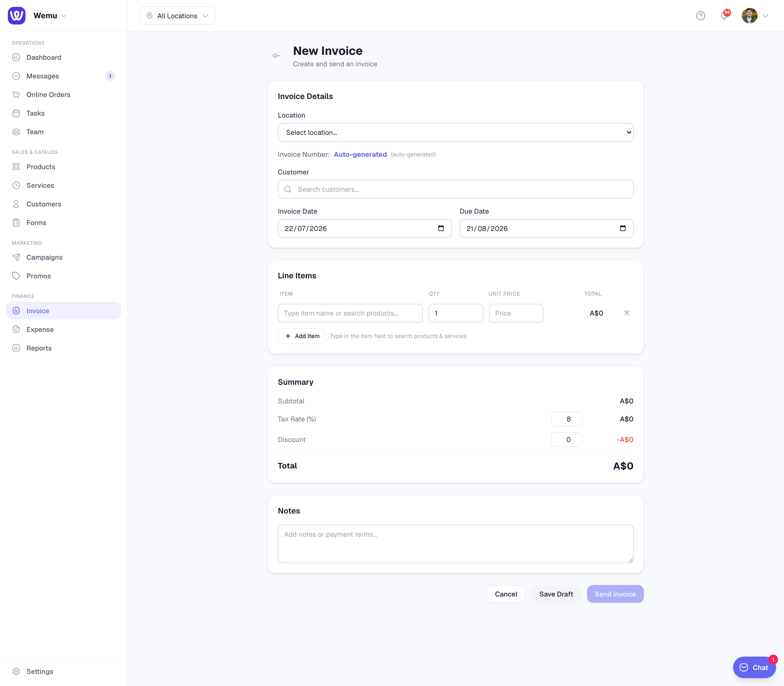Click the location pin icon in All Locations
784x686 pixels.
(150, 16)
